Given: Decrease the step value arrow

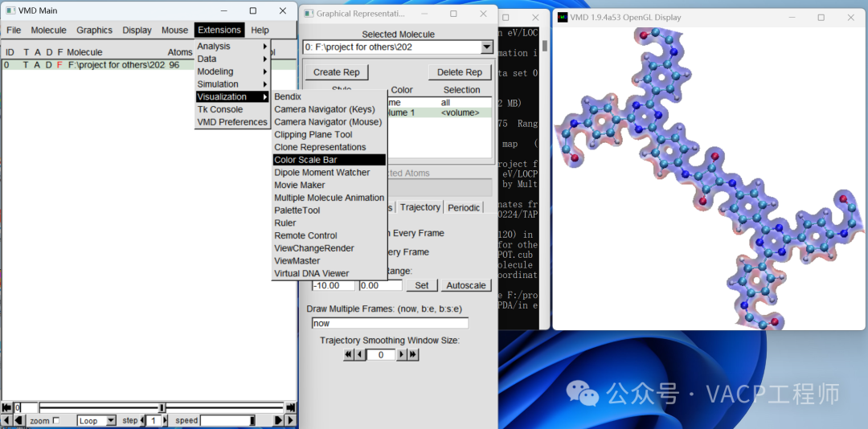Looking at the screenshot, I should pos(142,421).
